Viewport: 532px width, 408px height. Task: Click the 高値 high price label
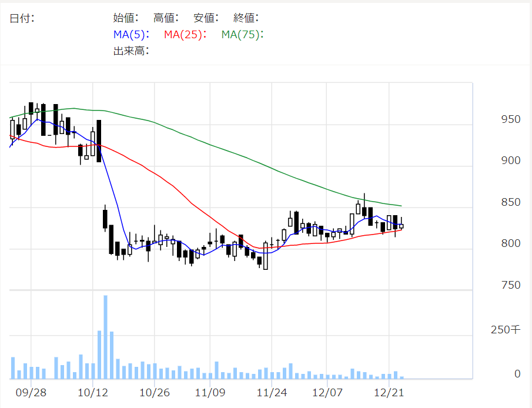(166, 18)
